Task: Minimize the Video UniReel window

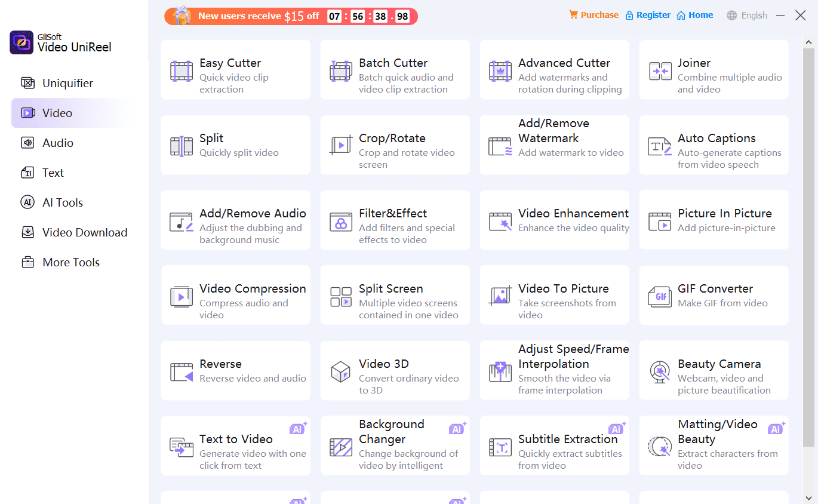Action: tap(780, 16)
